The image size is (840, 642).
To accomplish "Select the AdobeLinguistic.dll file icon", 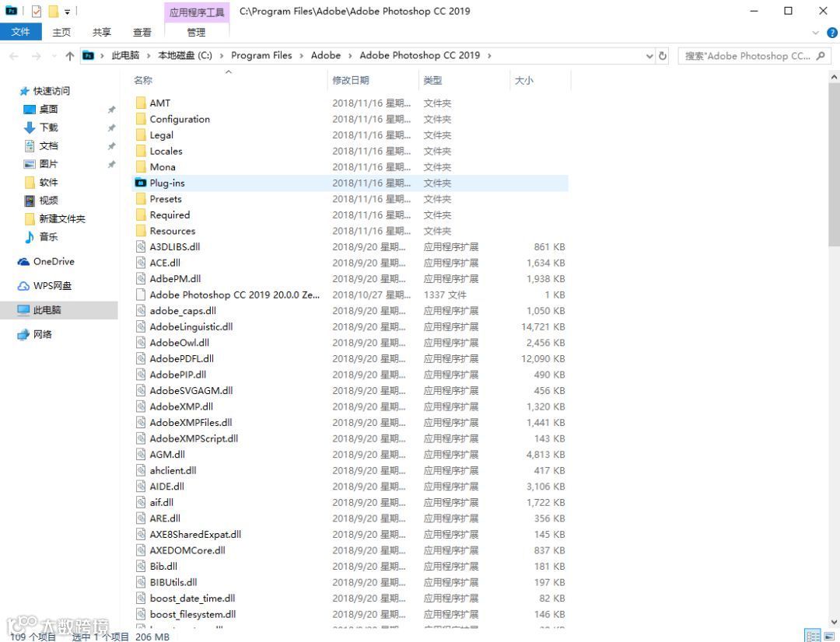I will coord(141,326).
